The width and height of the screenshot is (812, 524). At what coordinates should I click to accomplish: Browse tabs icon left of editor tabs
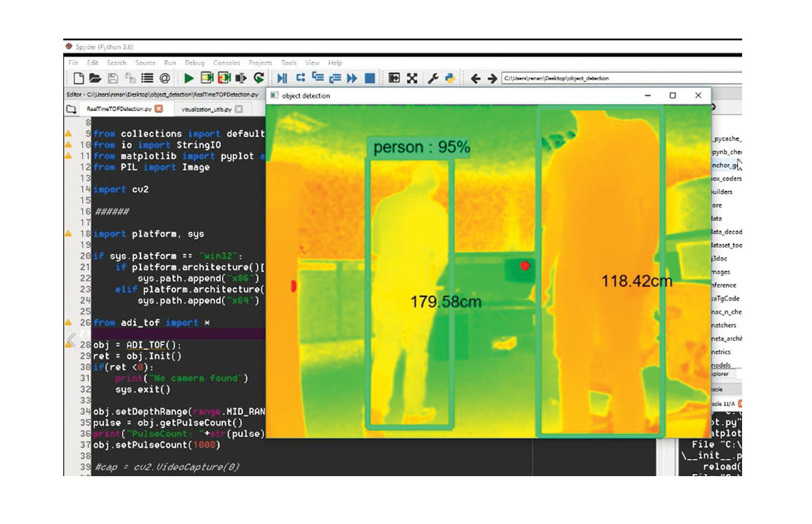pos(71,109)
